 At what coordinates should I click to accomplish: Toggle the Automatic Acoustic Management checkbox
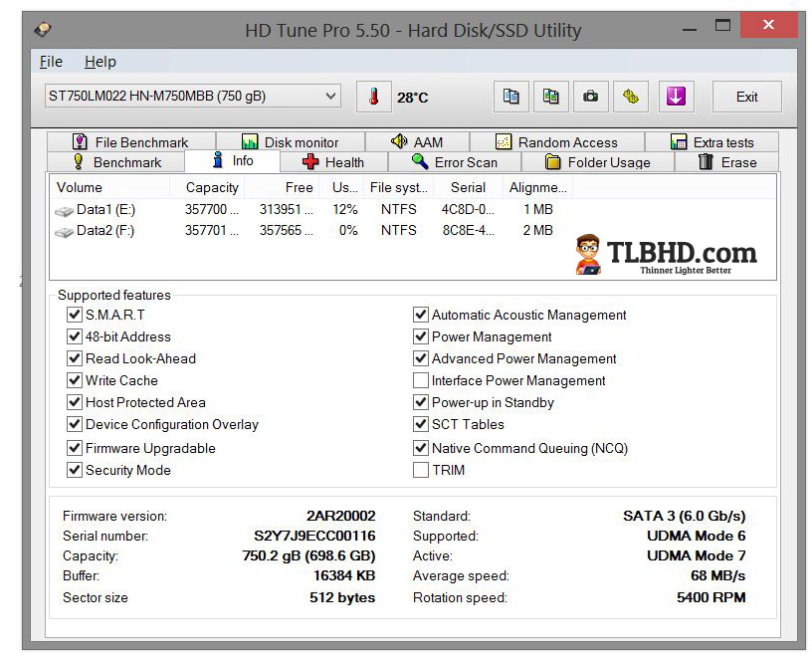pyautogui.click(x=421, y=315)
